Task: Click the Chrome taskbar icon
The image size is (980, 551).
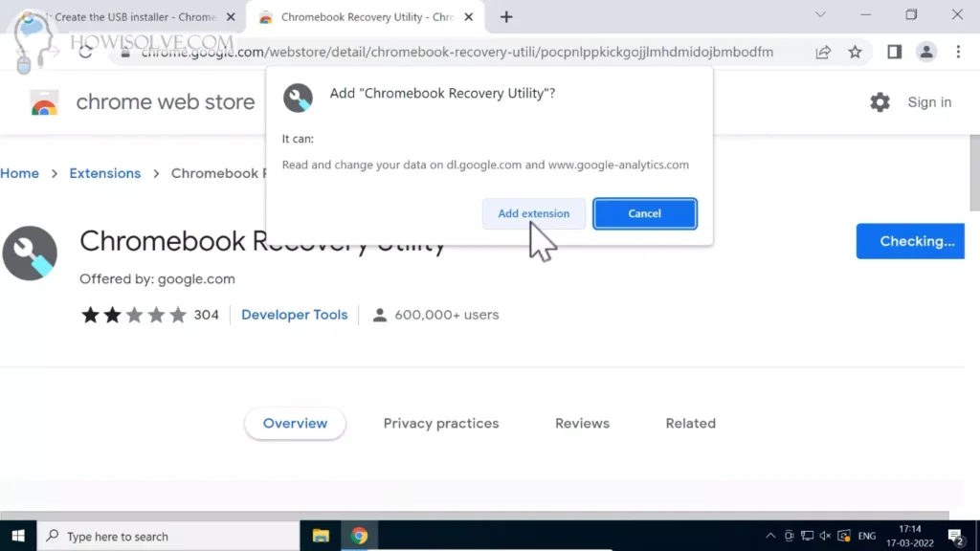Action: 360,536
